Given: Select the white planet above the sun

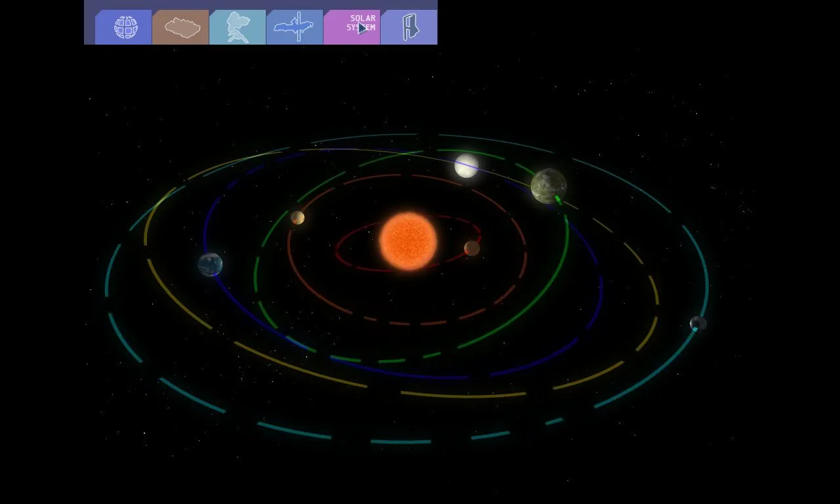Looking at the screenshot, I should point(467,165).
